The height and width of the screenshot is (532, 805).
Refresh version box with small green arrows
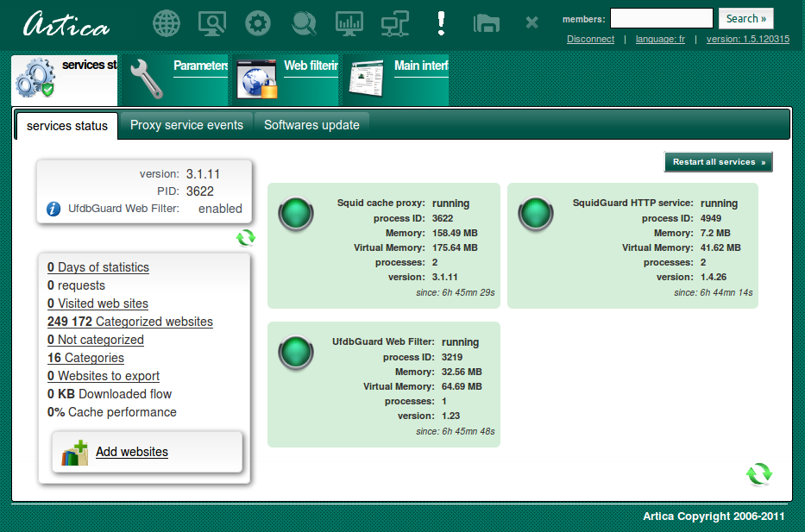(x=246, y=238)
